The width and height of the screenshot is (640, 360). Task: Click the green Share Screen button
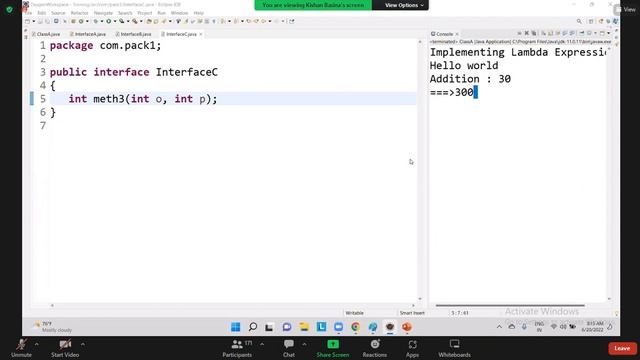(333, 348)
